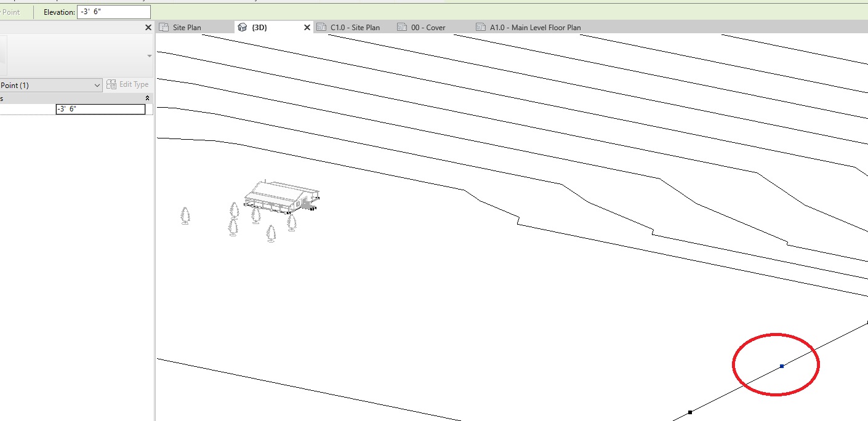Switch to the 00 - Cover tab
This screenshot has height=421, width=868.
428,27
